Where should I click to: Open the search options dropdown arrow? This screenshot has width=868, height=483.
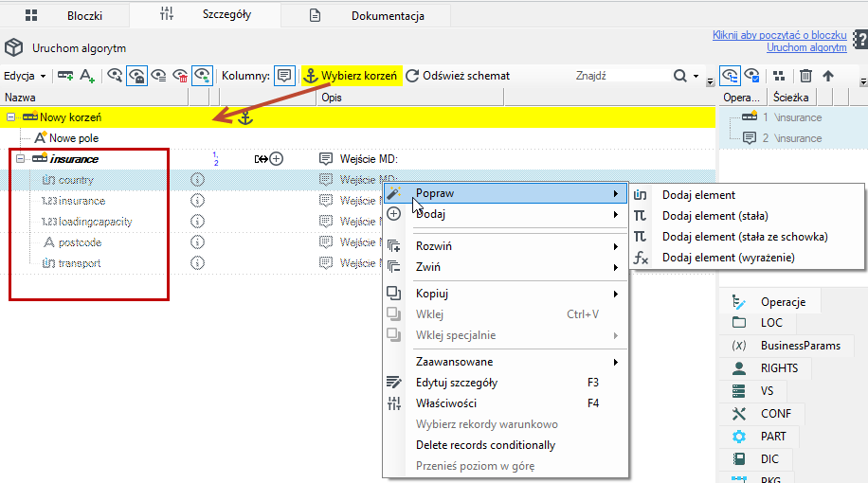[696, 77]
